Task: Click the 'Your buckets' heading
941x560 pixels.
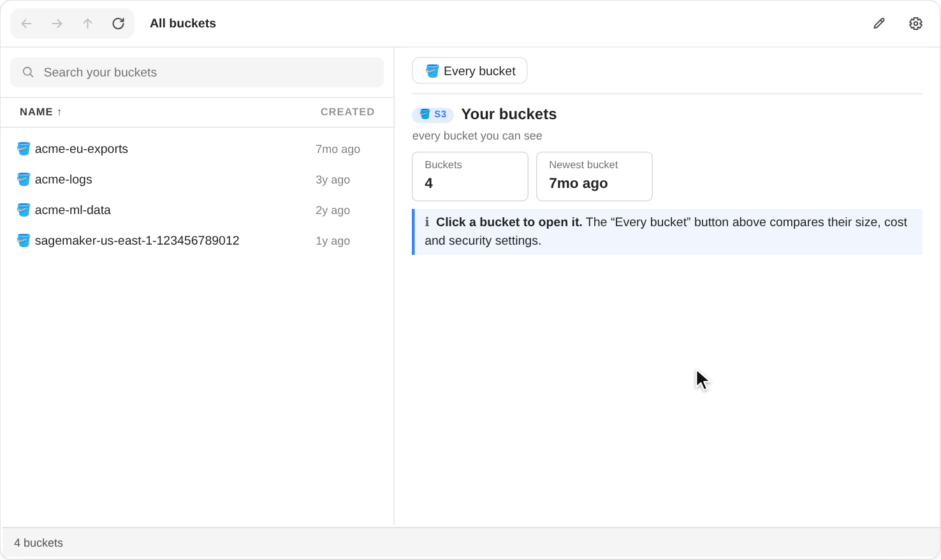Action: 509,114
